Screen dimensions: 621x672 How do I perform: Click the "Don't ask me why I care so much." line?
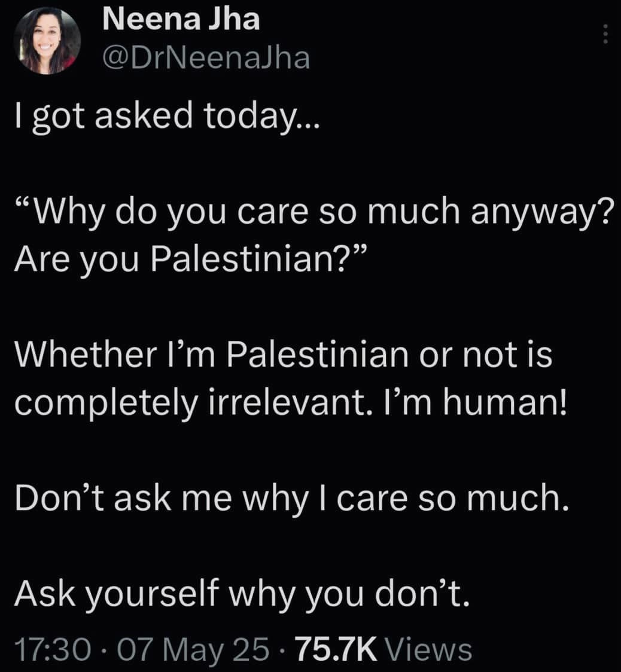point(292,499)
